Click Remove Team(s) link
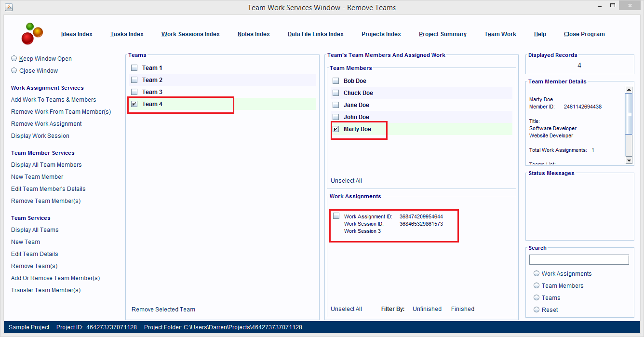The width and height of the screenshot is (644, 337). click(x=34, y=266)
